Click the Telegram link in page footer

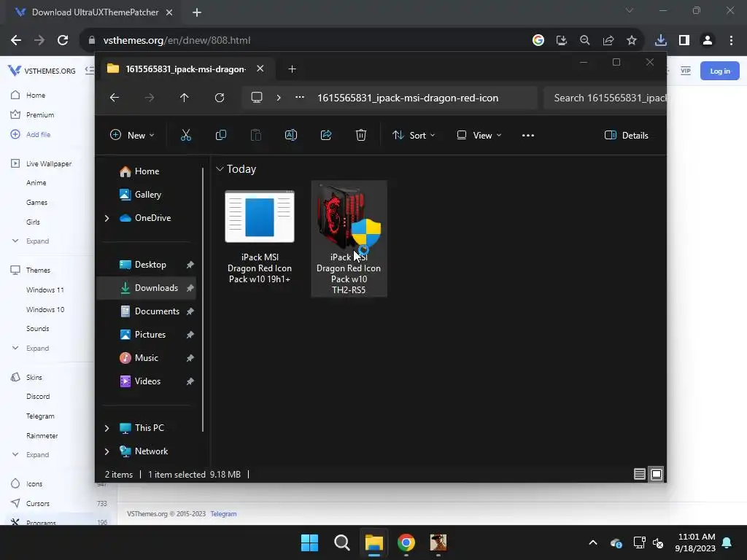(x=223, y=514)
